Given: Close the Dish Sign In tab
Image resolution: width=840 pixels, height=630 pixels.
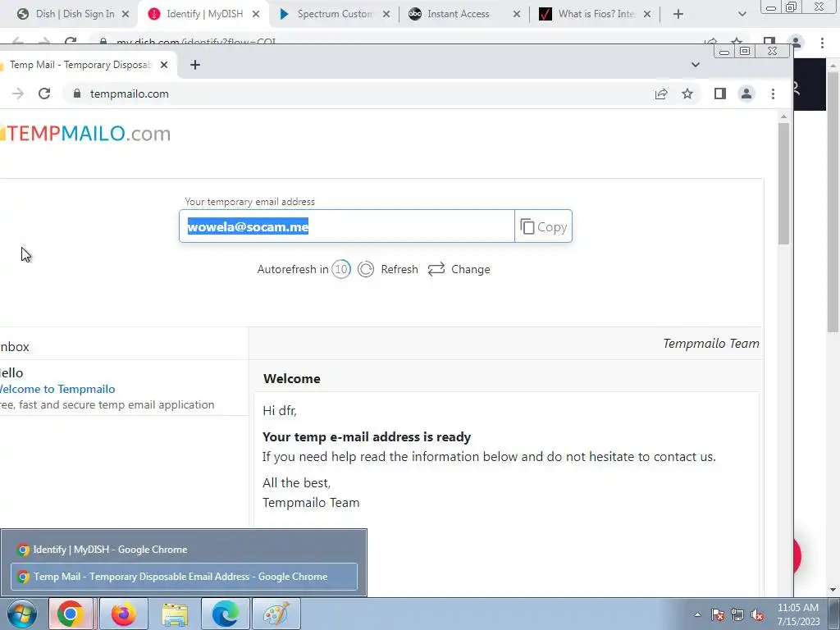Looking at the screenshot, I should pos(126,14).
